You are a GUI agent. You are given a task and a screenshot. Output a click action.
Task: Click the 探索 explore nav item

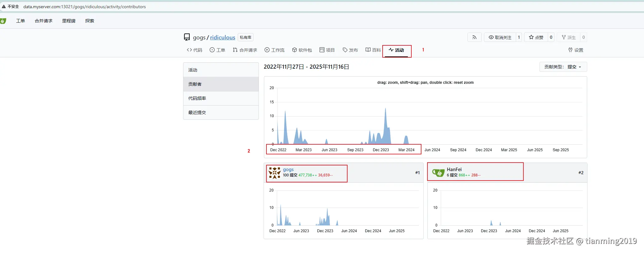pos(90,21)
